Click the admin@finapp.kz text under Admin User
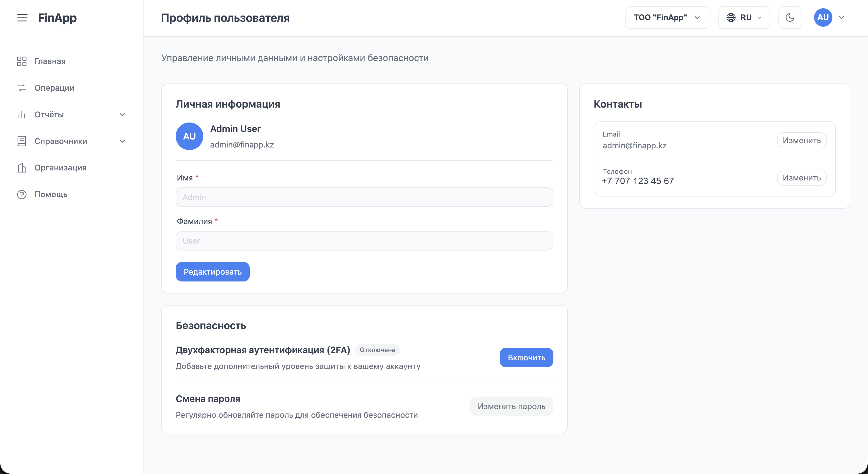 coord(242,145)
